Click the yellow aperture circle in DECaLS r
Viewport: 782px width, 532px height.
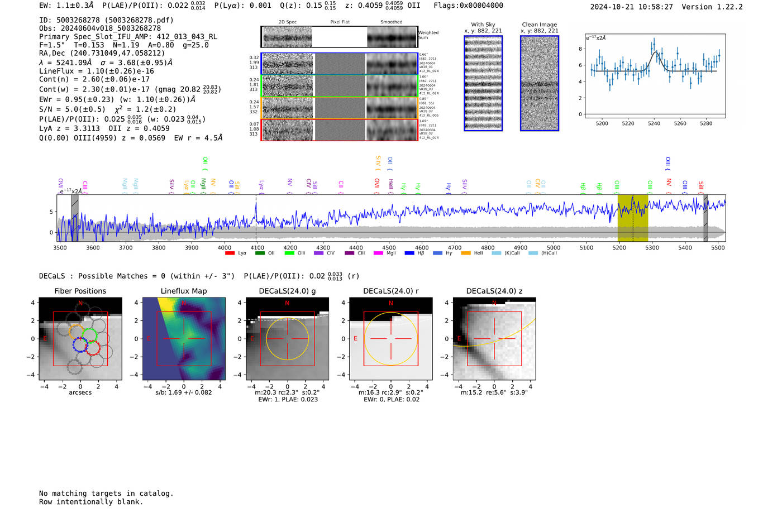[390, 339]
